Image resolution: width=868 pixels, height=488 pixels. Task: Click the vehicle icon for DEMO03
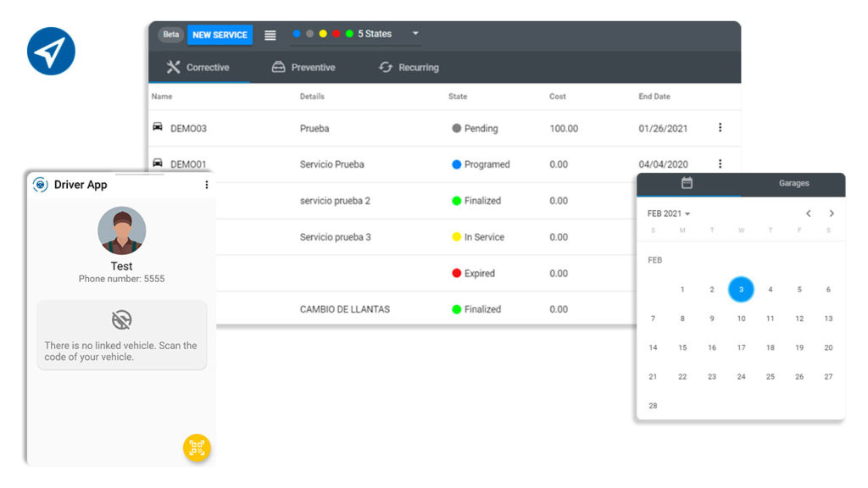(x=158, y=127)
